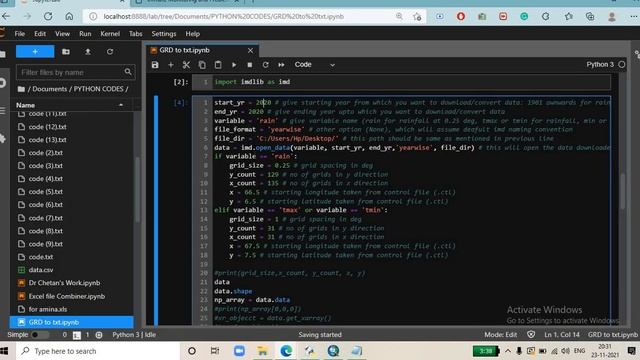Restart kernel and run all cells
Image resolution: width=640 pixels, height=360 pixels.
tap(281, 65)
